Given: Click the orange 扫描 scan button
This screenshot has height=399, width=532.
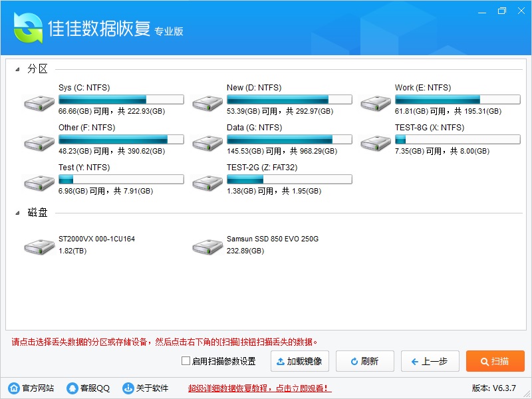Looking at the screenshot, I should [x=495, y=361].
